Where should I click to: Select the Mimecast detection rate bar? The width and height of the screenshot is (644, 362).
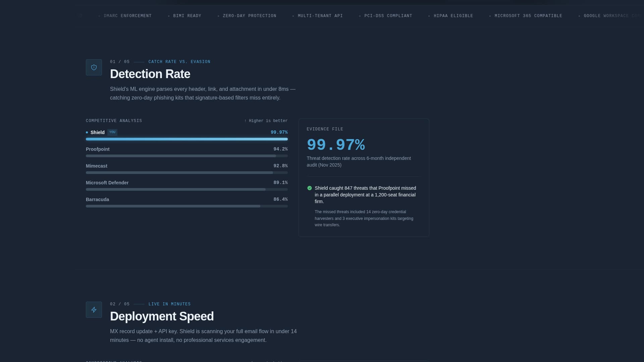point(187,173)
